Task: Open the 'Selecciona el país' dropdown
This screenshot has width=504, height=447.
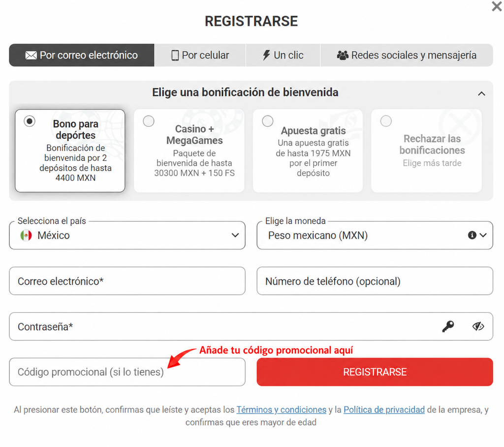Action: 127,236
